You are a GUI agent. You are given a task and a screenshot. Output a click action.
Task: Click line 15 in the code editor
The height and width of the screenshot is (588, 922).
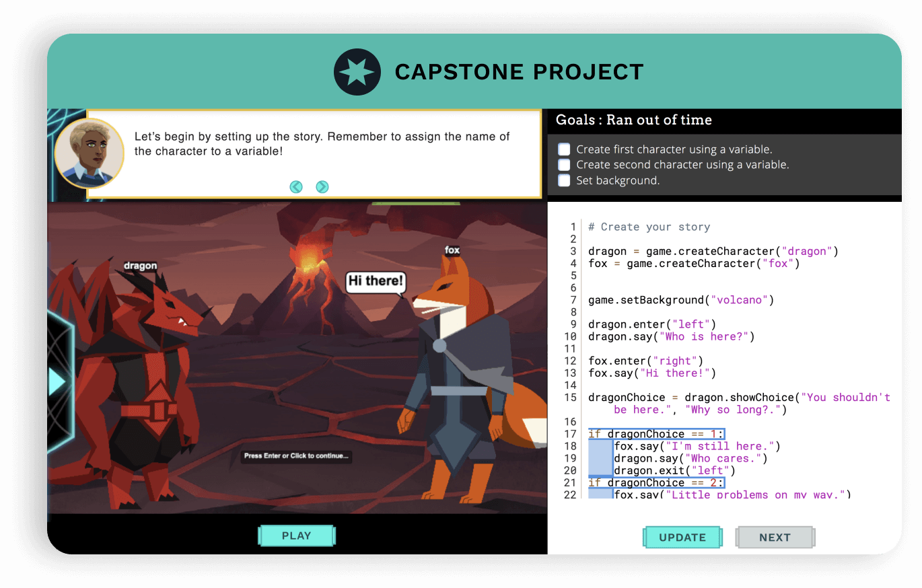click(x=673, y=397)
